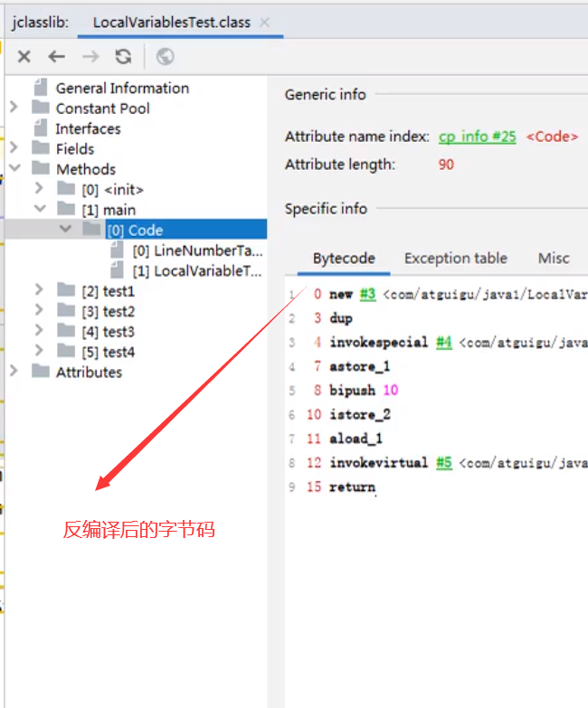Follow the #5 link on invokevirtual
Screen dimensions: 588x708
[444, 462]
